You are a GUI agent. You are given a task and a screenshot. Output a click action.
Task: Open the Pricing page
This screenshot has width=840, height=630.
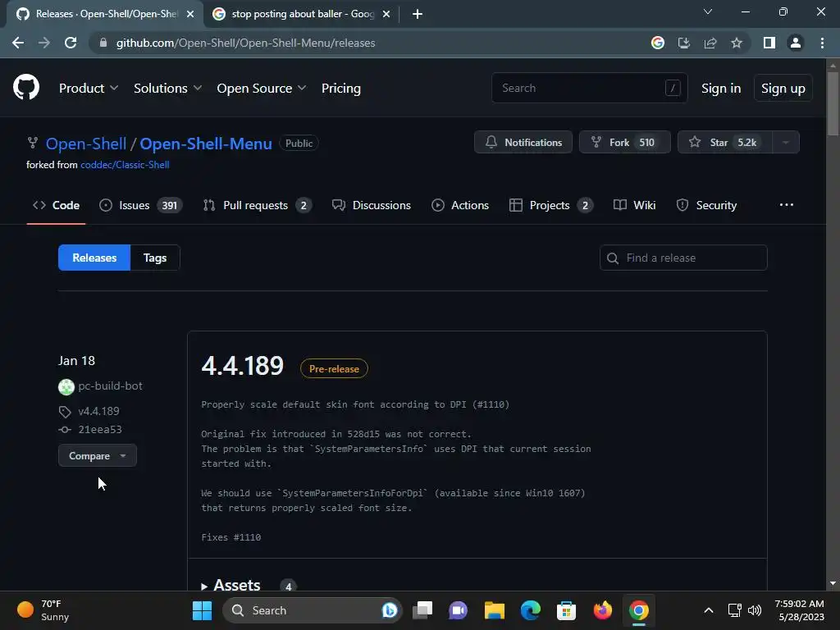pos(340,88)
